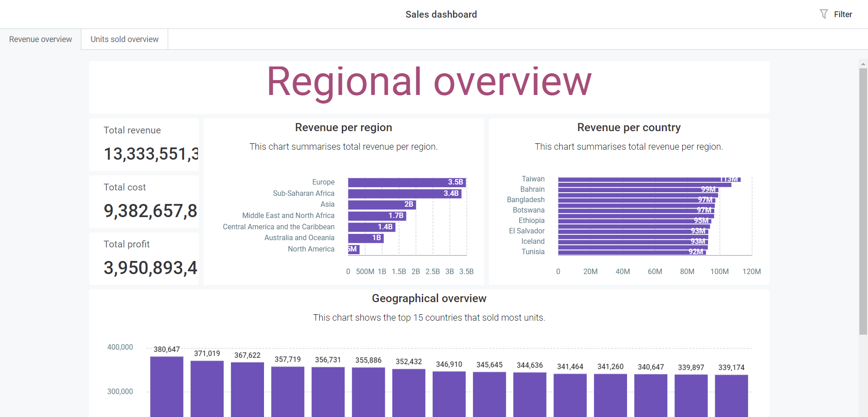Open the Filter panel

843,14
